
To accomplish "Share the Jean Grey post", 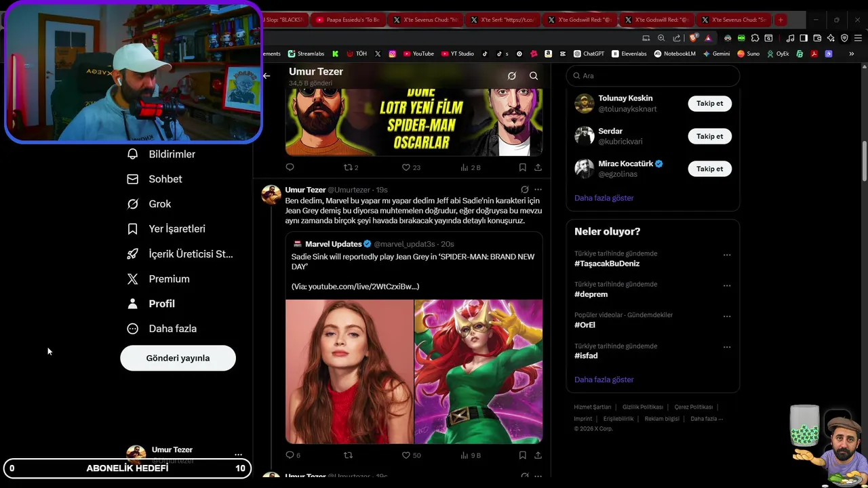I will [538, 455].
